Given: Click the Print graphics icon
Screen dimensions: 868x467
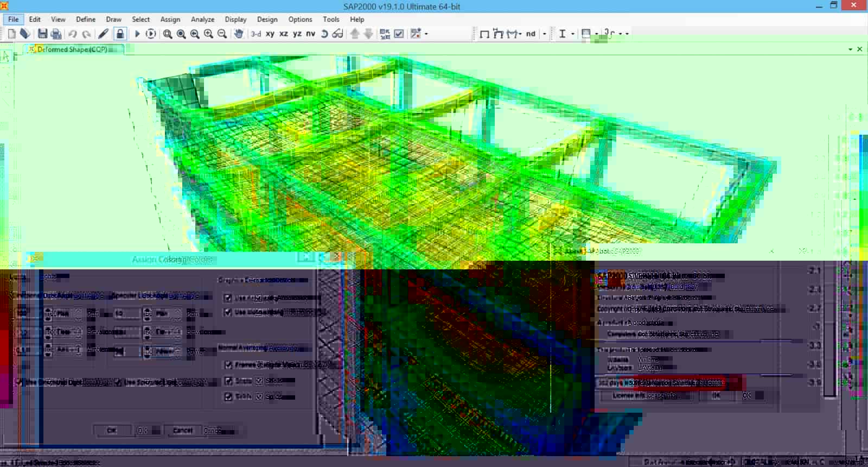Looking at the screenshot, I should pyautogui.click(x=56, y=34).
